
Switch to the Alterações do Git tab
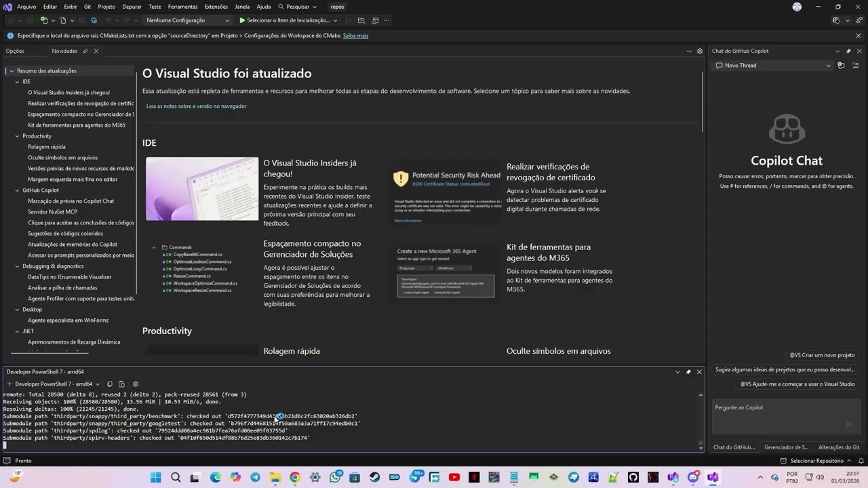click(839, 447)
